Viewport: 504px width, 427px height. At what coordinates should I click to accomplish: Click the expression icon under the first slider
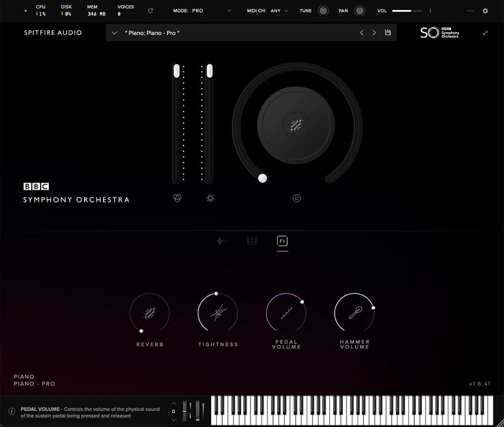pos(177,198)
